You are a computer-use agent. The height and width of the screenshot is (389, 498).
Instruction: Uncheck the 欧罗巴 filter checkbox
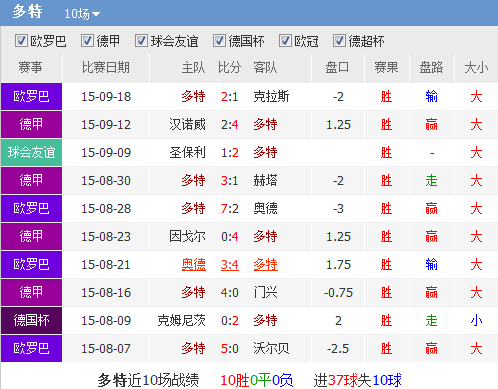(21, 41)
